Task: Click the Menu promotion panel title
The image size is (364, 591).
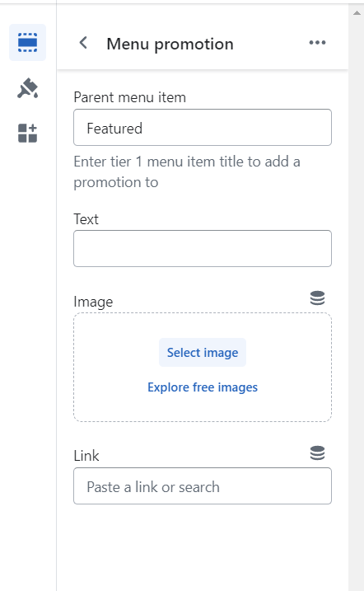Action: click(170, 45)
